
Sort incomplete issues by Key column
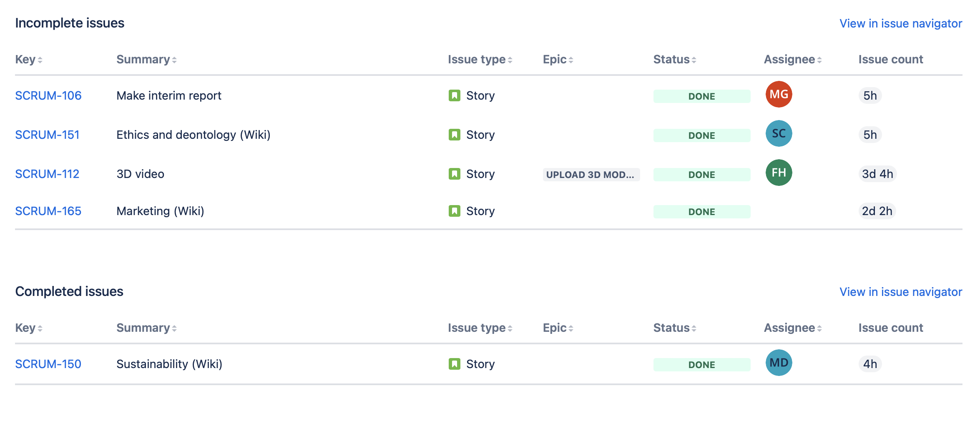click(x=29, y=60)
